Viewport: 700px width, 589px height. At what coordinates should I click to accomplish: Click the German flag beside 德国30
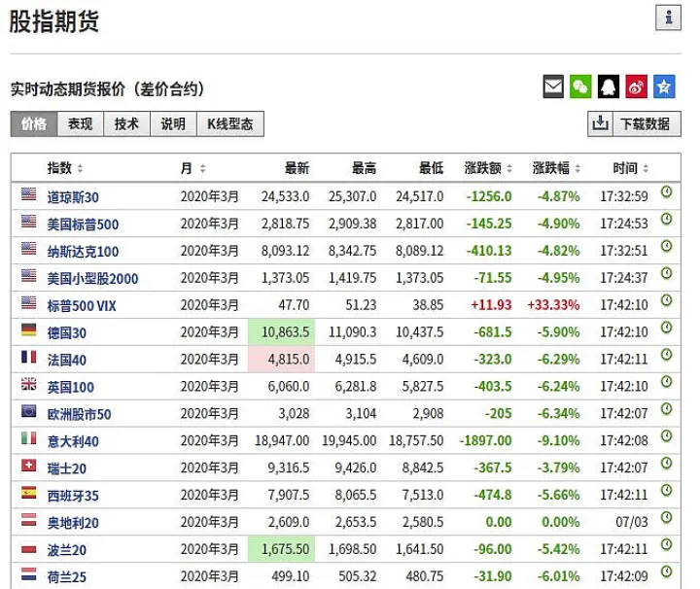pos(29,329)
